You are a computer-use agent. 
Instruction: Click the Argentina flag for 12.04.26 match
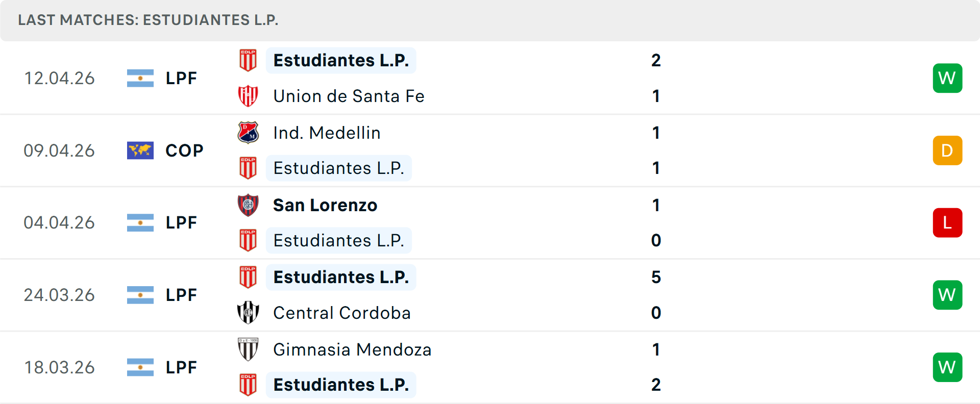[x=140, y=78]
